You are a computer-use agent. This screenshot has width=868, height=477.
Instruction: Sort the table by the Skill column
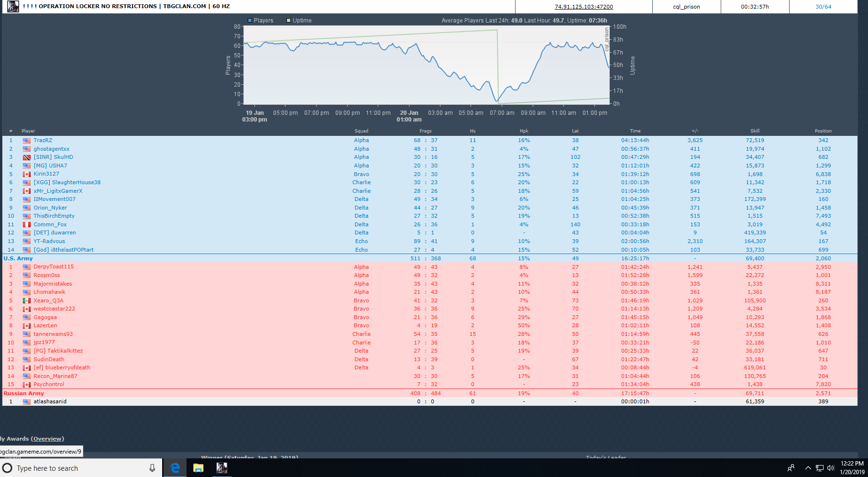pyautogui.click(x=755, y=131)
